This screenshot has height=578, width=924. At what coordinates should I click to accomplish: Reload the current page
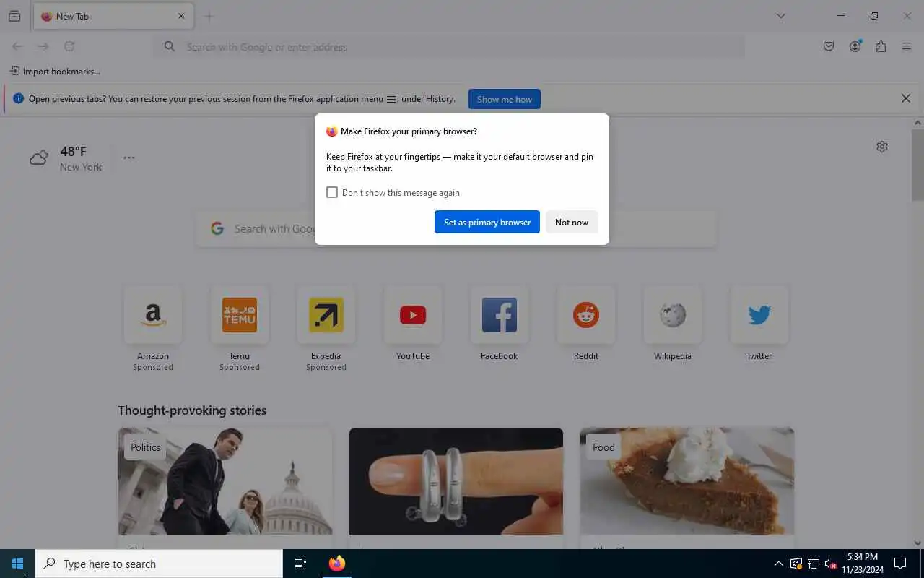(x=69, y=46)
